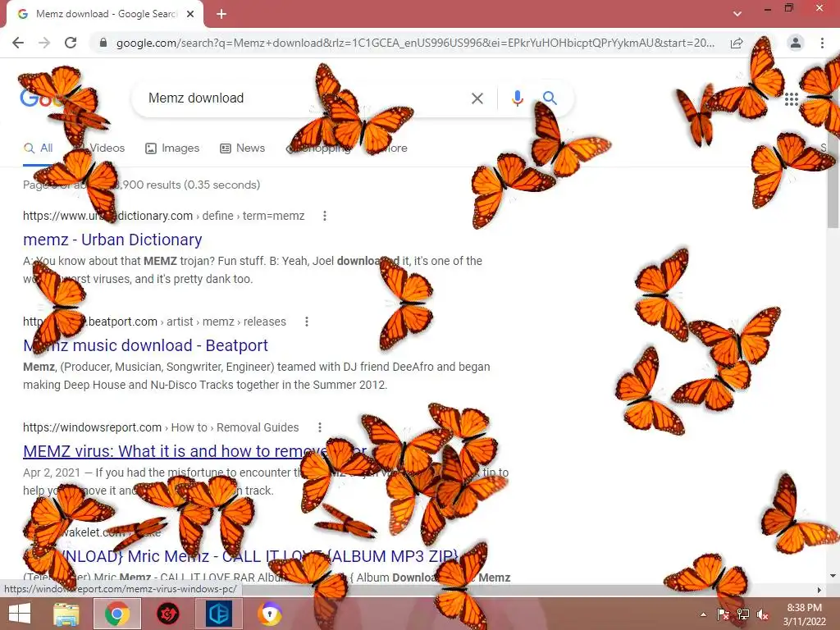Open options for Urban Dictionary result

click(x=325, y=216)
